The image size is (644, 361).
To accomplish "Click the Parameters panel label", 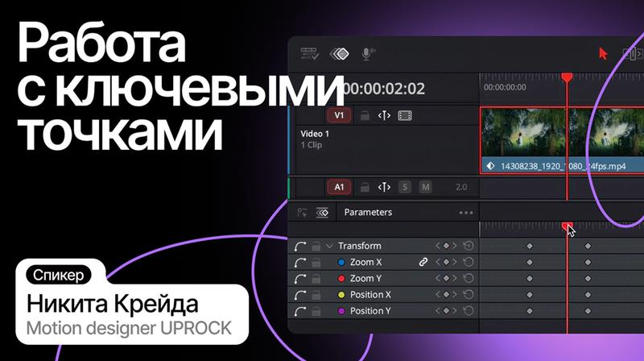I will [368, 212].
